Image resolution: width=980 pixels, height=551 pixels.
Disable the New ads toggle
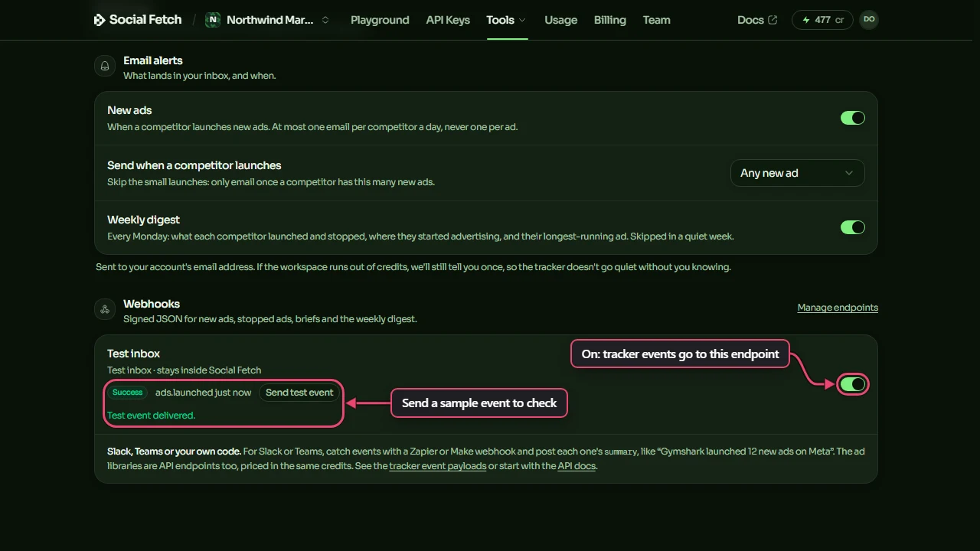coord(853,118)
